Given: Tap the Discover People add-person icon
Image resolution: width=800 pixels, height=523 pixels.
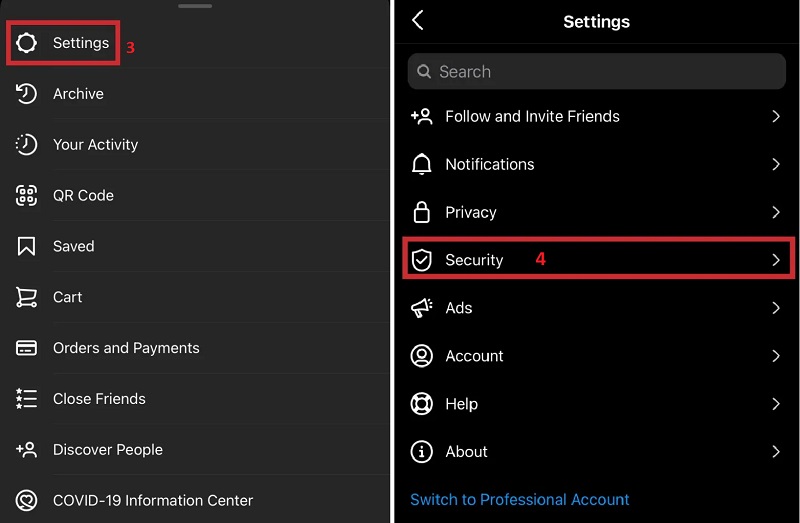Looking at the screenshot, I should coord(26,450).
